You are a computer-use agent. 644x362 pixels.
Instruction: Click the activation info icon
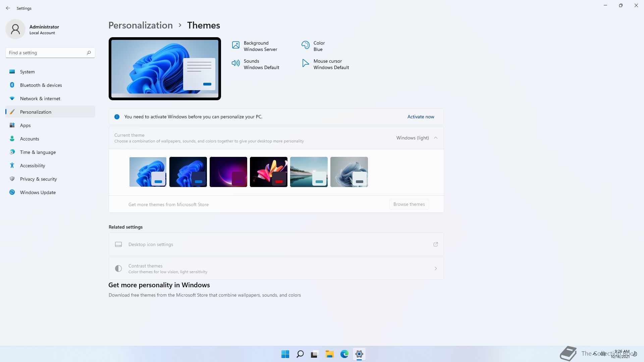(117, 117)
